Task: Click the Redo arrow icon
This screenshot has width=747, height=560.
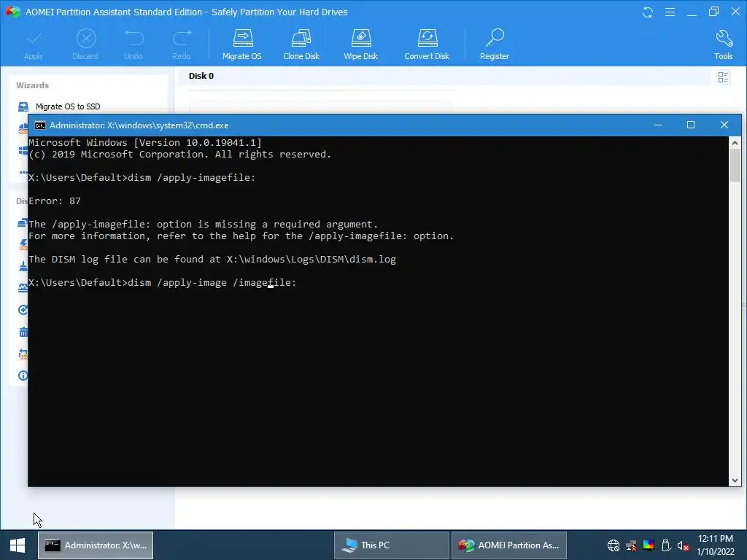Action: 182,38
